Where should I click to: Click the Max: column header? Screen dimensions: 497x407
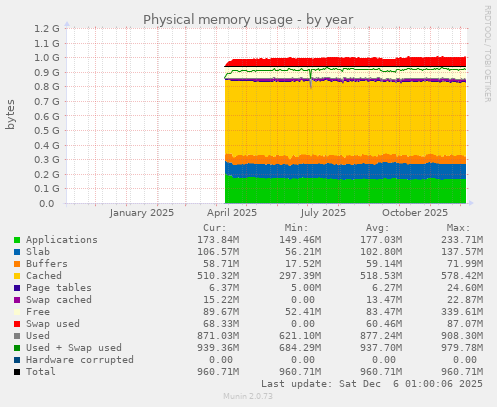[459, 228]
